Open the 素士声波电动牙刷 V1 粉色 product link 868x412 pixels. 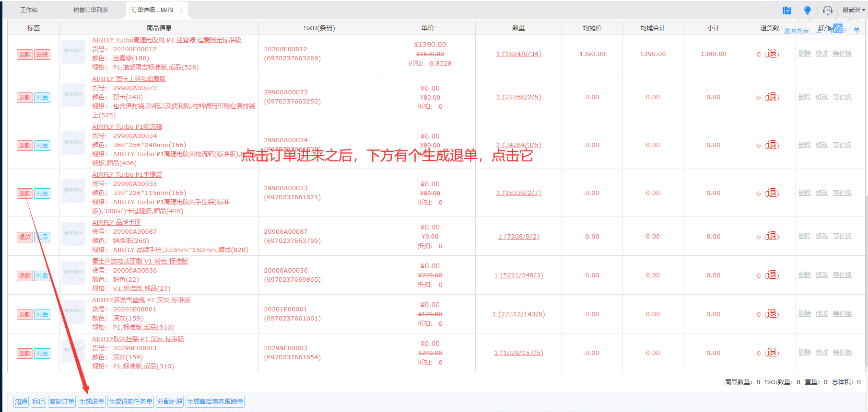click(140, 262)
